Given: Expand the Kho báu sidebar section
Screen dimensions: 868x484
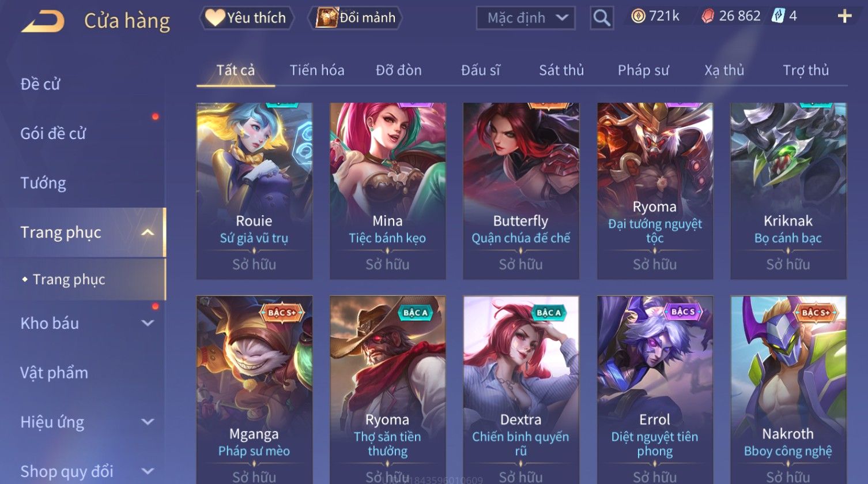Looking at the screenshot, I should click(148, 323).
